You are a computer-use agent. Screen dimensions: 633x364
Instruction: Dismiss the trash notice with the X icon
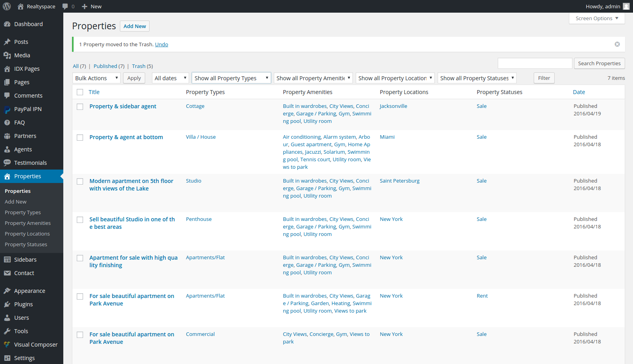click(x=617, y=44)
